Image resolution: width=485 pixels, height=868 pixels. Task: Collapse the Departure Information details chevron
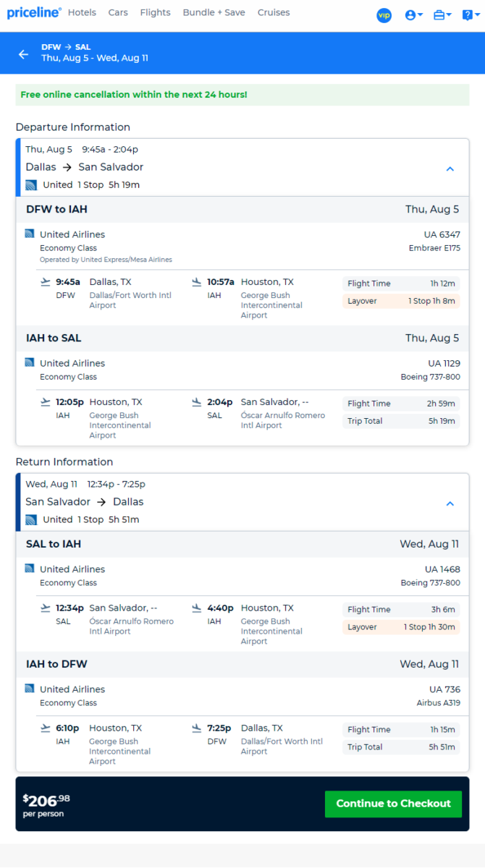pyautogui.click(x=450, y=169)
